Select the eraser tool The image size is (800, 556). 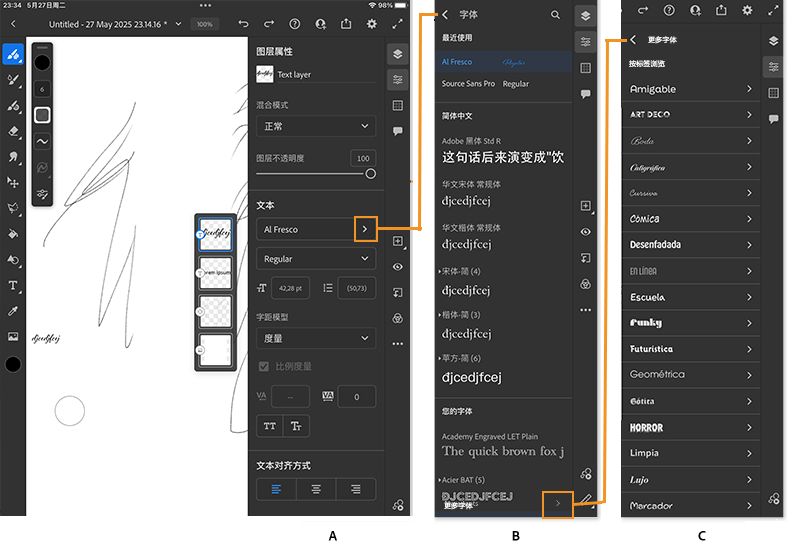13,131
